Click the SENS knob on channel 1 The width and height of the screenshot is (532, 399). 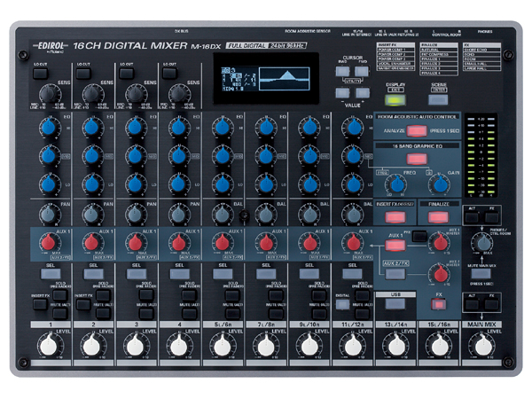[x=49, y=94]
